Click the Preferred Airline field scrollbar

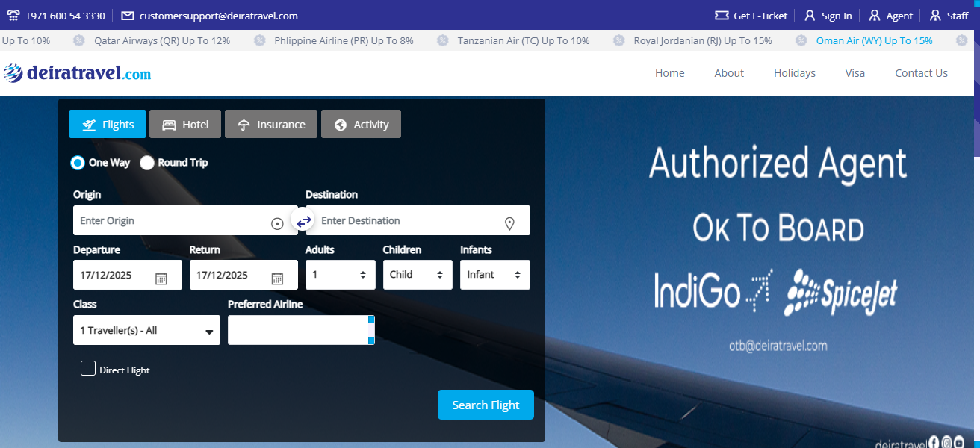[x=371, y=330]
